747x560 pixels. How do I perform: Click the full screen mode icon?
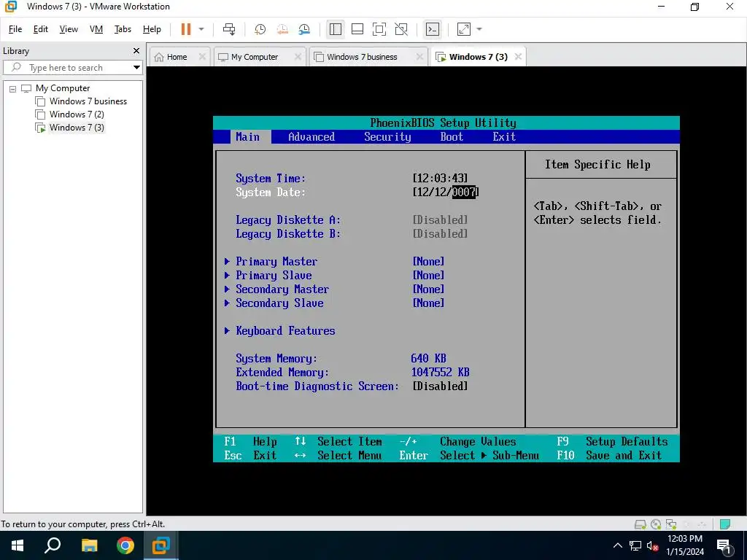pyautogui.click(x=379, y=29)
